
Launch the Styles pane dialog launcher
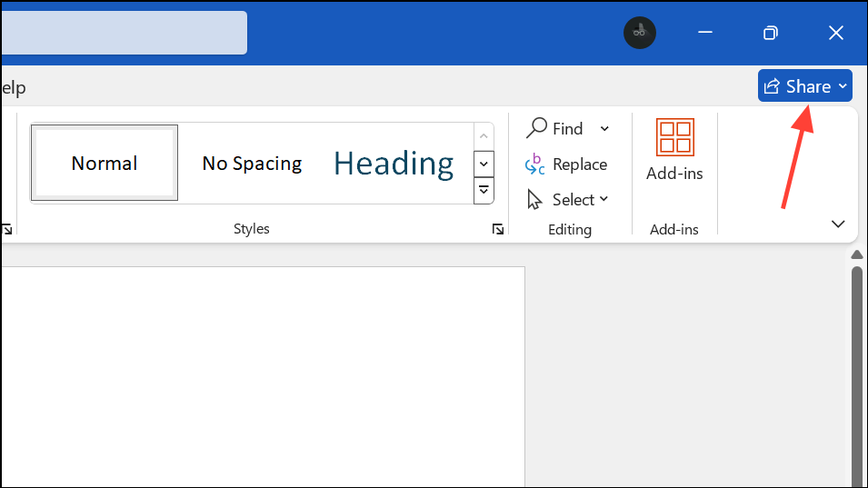pyautogui.click(x=497, y=229)
